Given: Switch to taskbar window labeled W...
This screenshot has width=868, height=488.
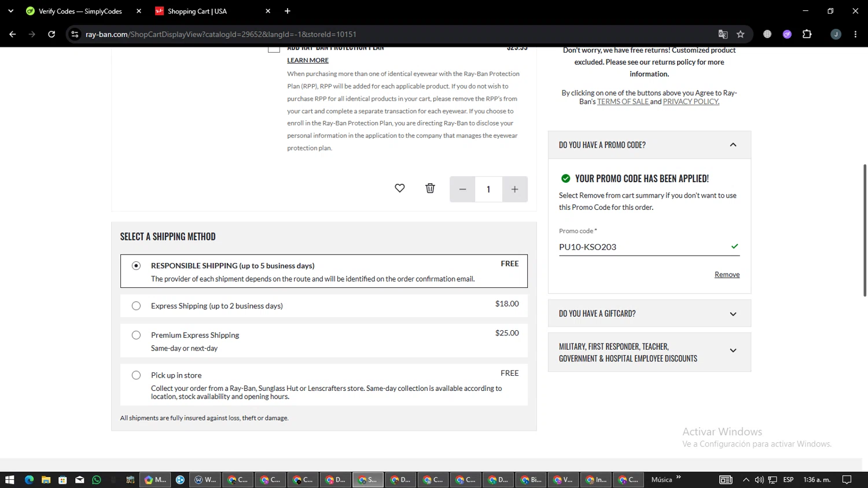Looking at the screenshot, I should [205, 480].
